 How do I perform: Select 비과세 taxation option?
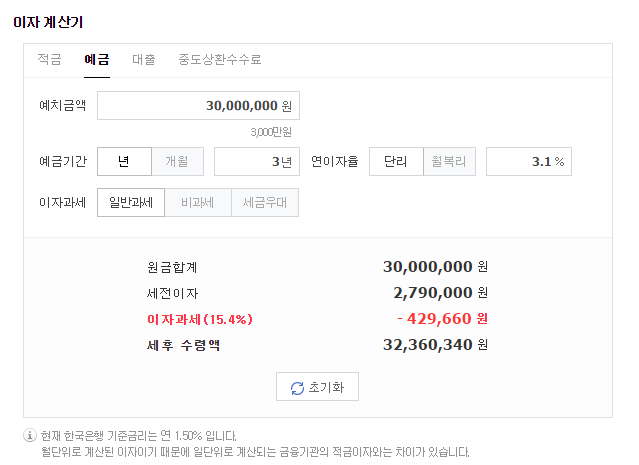pos(198,202)
